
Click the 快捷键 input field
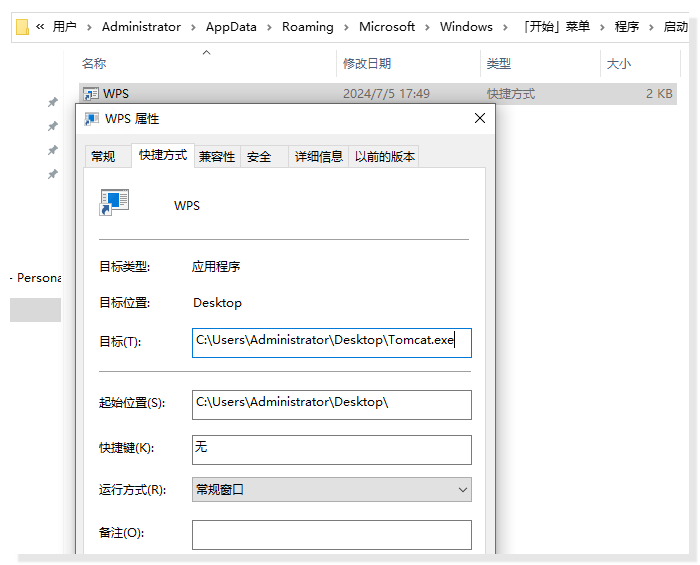tap(331, 449)
